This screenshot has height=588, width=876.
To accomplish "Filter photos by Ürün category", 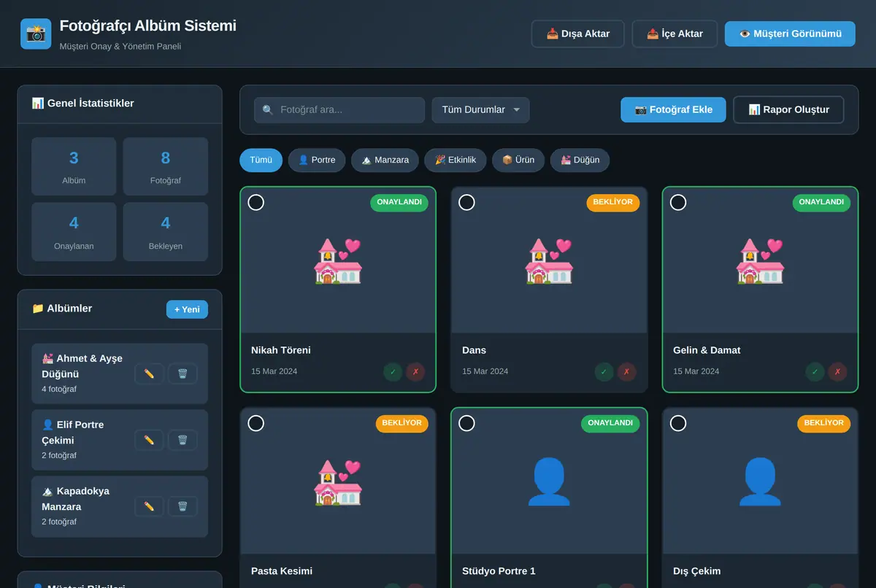I will click(x=518, y=160).
